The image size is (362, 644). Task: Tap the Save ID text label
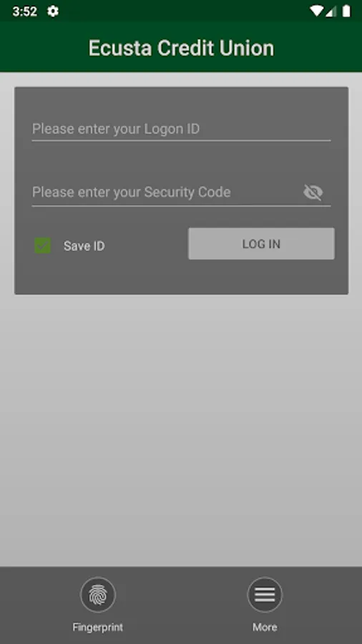(x=84, y=246)
